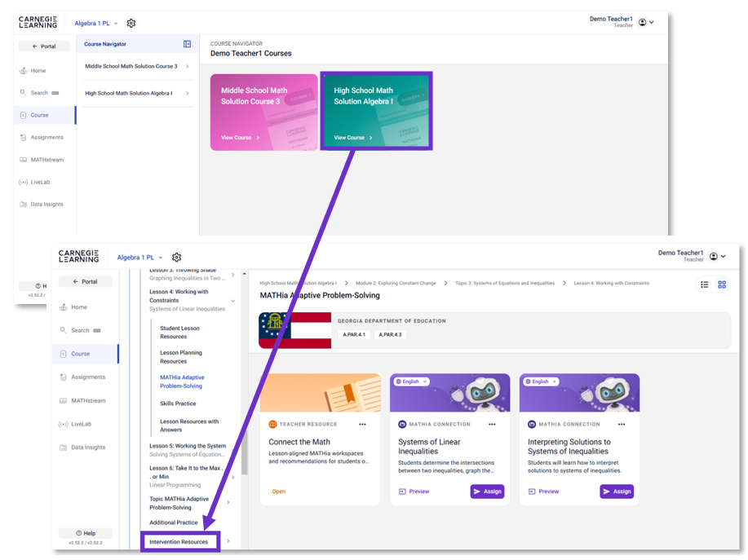Screen dimensions: 748x560
Task: Open user account icon in back window
Action: click(643, 22)
